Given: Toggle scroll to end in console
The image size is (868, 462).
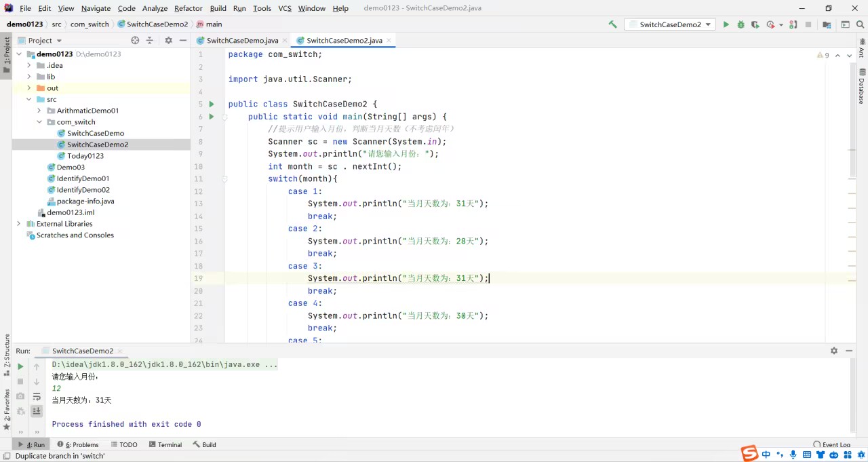Looking at the screenshot, I should coord(37,411).
